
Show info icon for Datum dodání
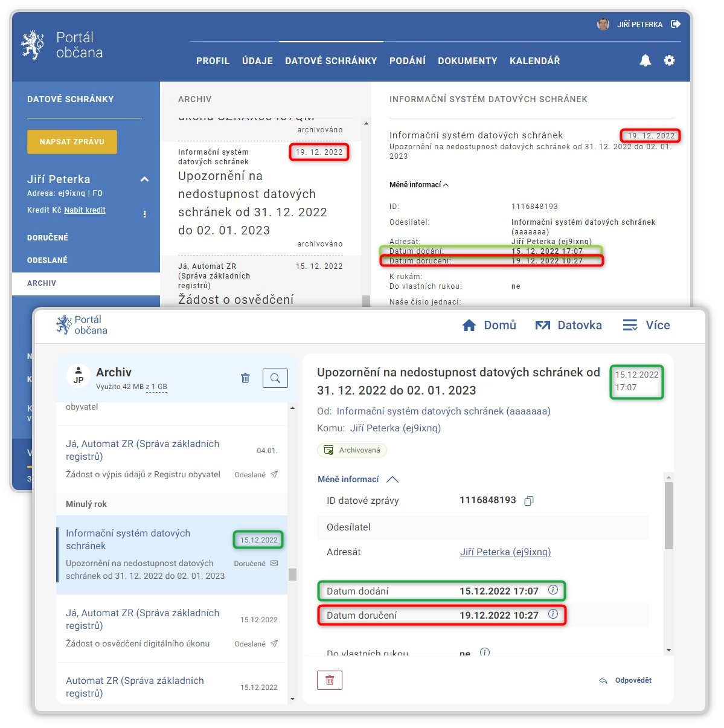[x=553, y=590]
